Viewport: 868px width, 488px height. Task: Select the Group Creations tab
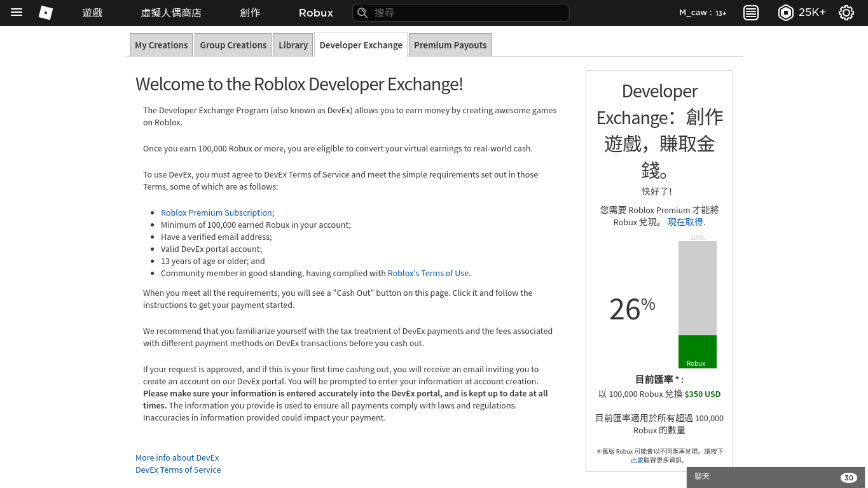pos(233,45)
